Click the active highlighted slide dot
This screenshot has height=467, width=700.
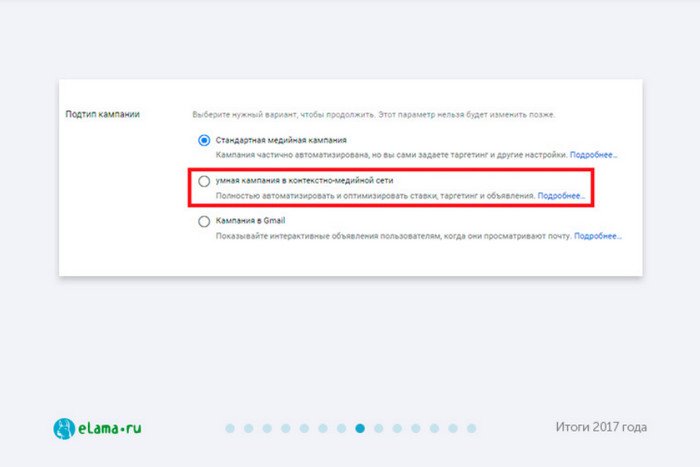coord(360,428)
